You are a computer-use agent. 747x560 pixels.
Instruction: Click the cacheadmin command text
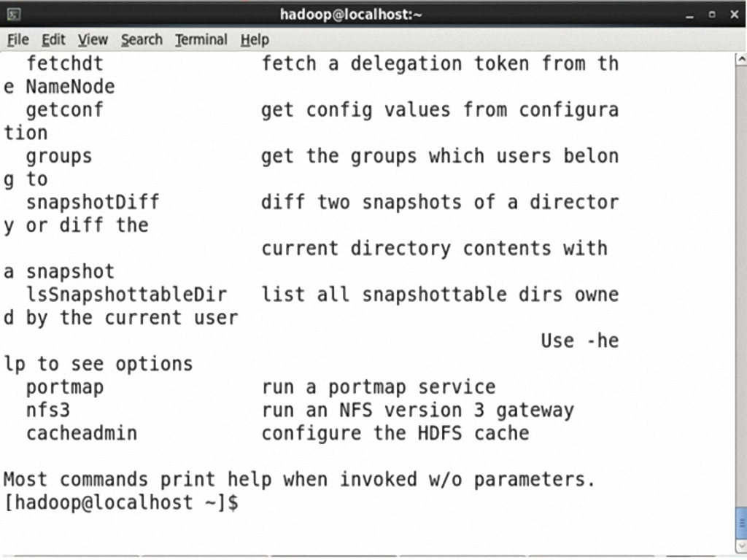click(x=82, y=433)
